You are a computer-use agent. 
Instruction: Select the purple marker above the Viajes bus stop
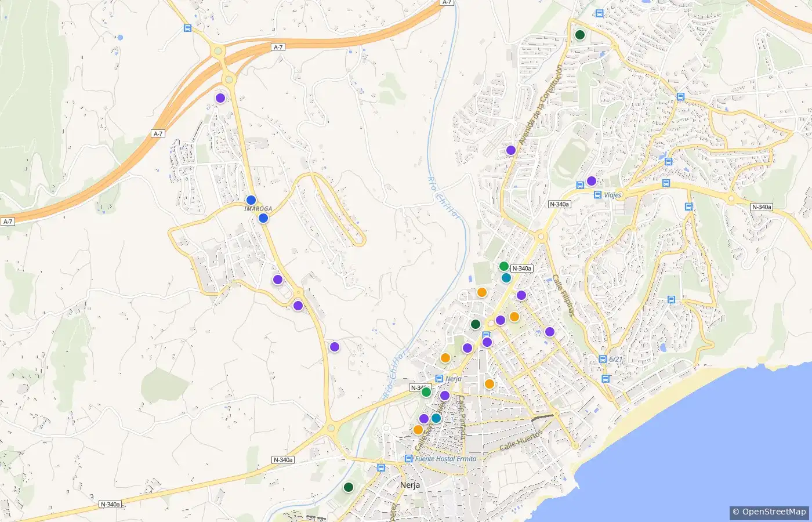coord(592,181)
